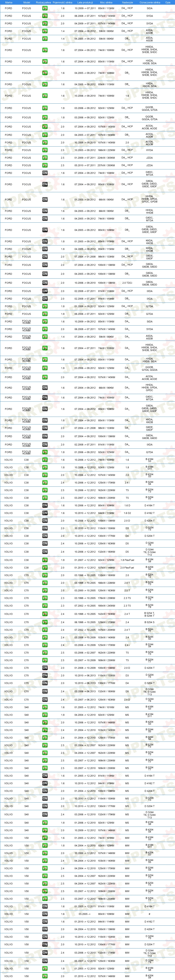Click the Lata produkcji column header
The width and height of the screenshot is (175, 980).
click(85, 2)
